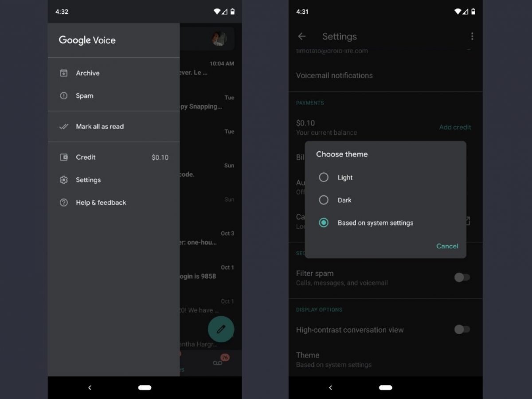Image resolution: width=532 pixels, height=399 pixels.
Task: Open the Spam folder icon
Action: pyautogui.click(x=64, y=96)
